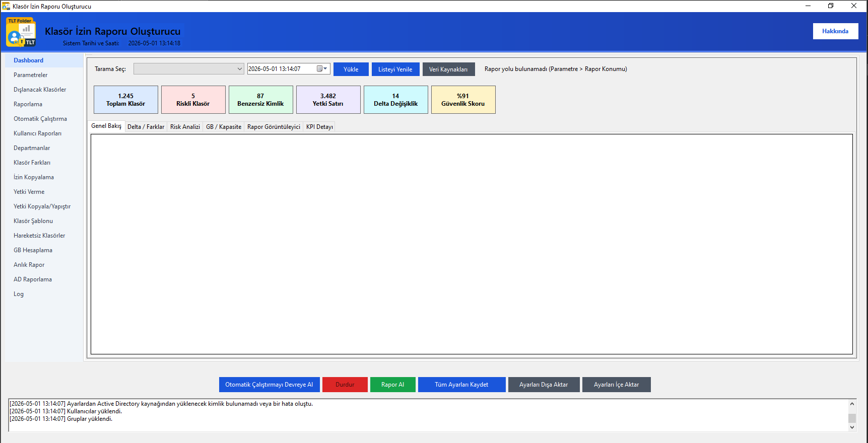
Task: Switch to Rapor Görüntüleyici tab
Action: pyautogui.click(x=274, y=127)
